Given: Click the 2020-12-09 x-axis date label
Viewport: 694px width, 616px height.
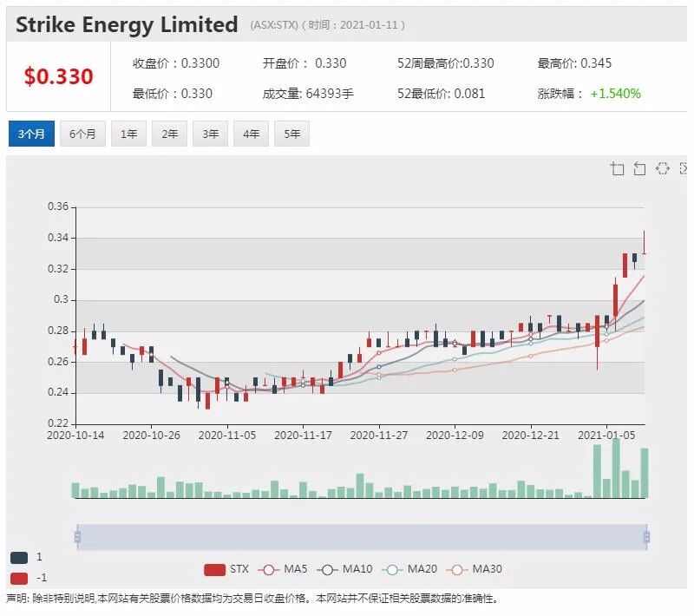Looking at the screenshot, I should (455, 436).
